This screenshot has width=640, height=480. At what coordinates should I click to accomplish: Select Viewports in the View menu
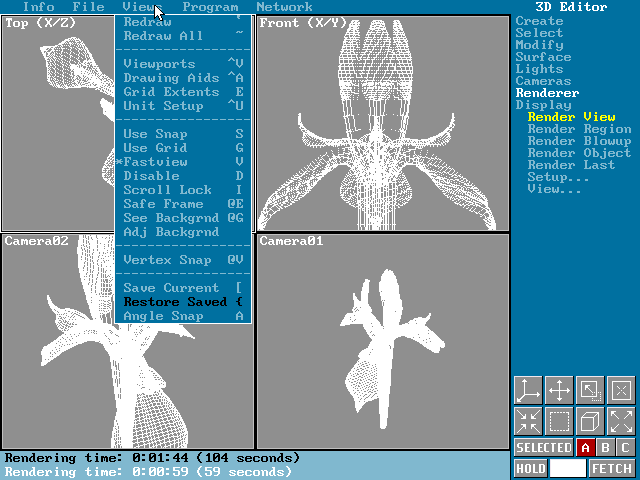click(159, 64)
